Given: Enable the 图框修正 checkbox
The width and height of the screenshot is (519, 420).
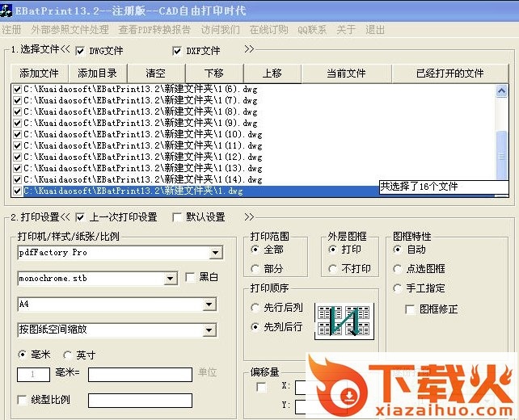Looking at the screenshot, I should [x=410, y=309].
